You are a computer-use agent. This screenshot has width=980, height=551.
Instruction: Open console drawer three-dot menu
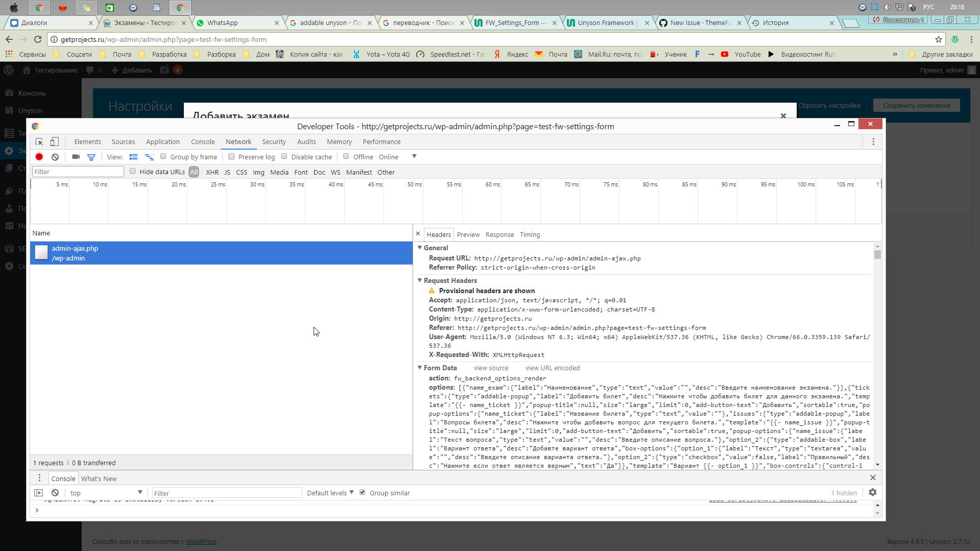pos(39,478)
